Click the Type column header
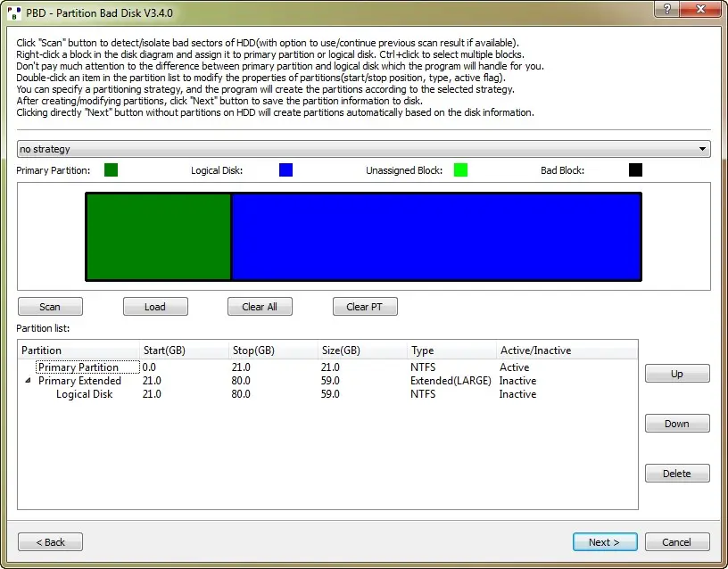The height and width of the screenshot is (569, 728). pyautogui.click(x=451, y=350)
